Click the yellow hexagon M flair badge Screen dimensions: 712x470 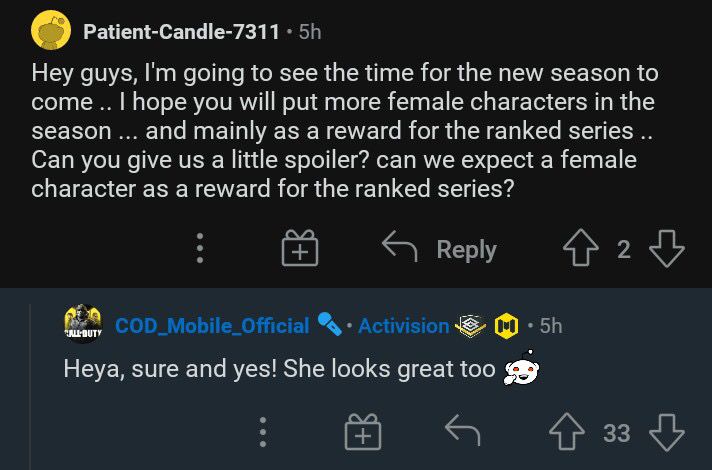[x=506, y=326]
